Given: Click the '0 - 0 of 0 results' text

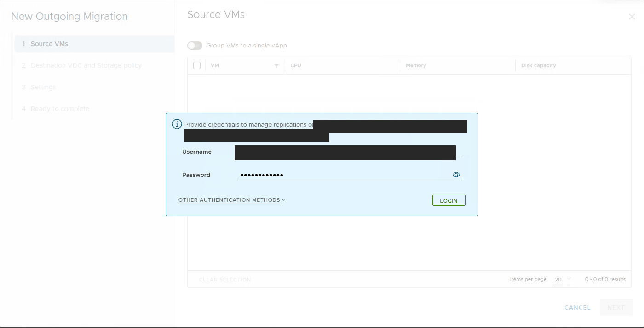Looking at the screenshot, I should (x=605, y=279).
